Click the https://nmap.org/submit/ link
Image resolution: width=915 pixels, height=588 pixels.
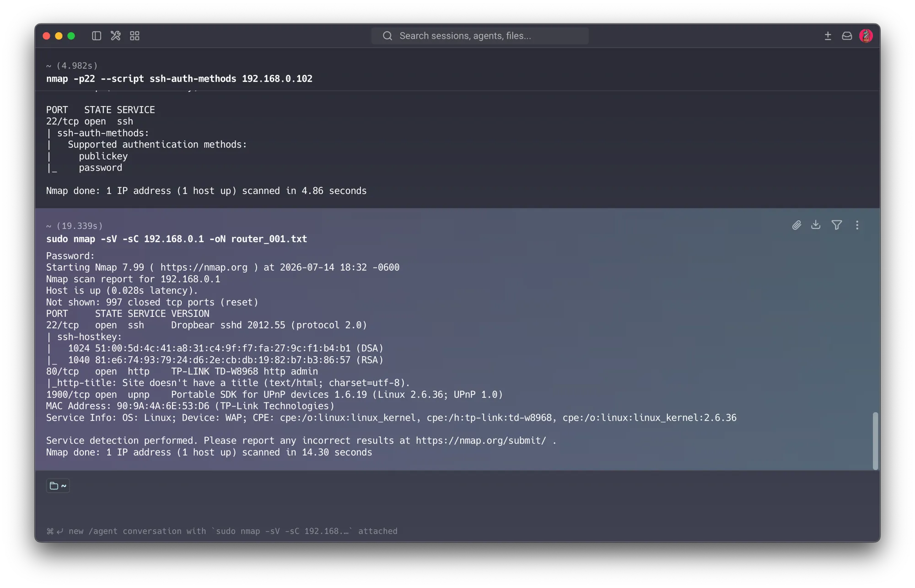[481, 441]
